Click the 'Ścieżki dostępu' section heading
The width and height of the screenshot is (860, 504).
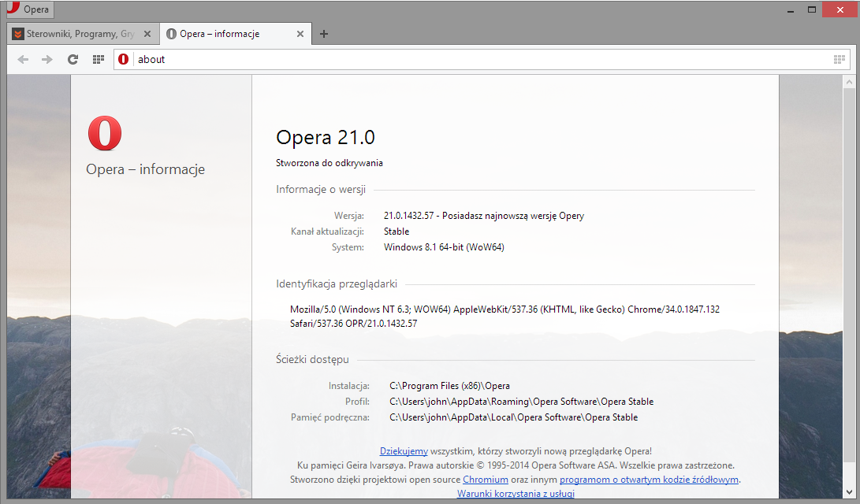coord(312,359)
